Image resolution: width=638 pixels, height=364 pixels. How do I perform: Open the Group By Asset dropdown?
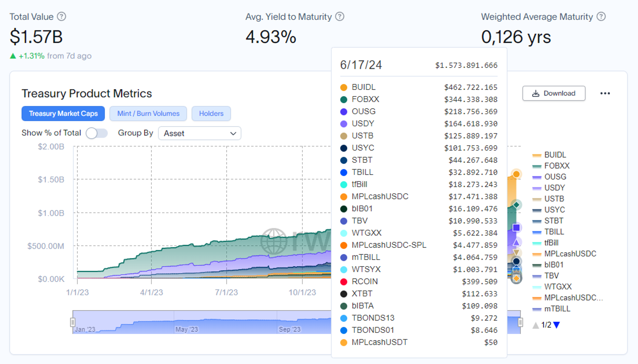tap(200, 133)
